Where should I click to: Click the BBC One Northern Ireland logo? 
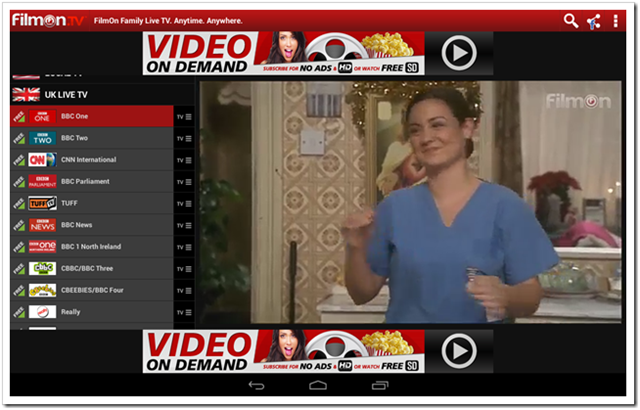(42, 246)
